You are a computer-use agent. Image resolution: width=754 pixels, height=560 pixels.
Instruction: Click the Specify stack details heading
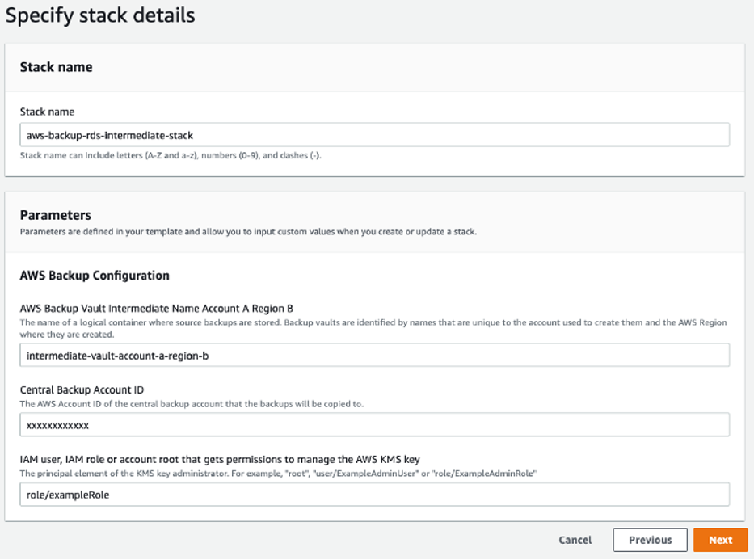tap(99, 15)
